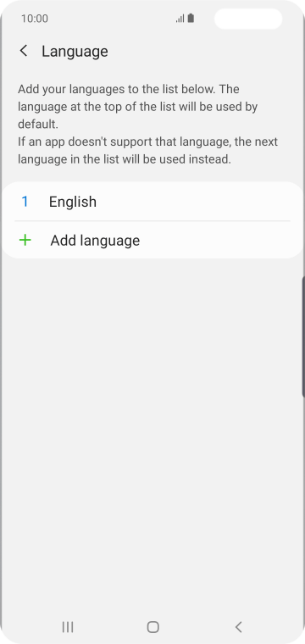Screen dimensions: 305x644
Task: Tap the blue number 1 beside English
Action: pyautogui.click(x=25, y=202)
